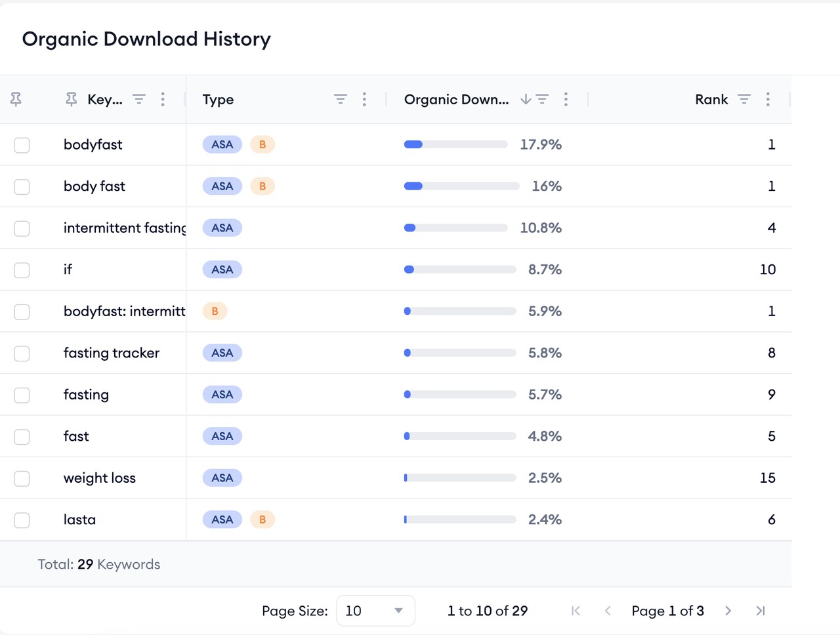
Task: Check the box for keyword if
Action: click(22, 270)
